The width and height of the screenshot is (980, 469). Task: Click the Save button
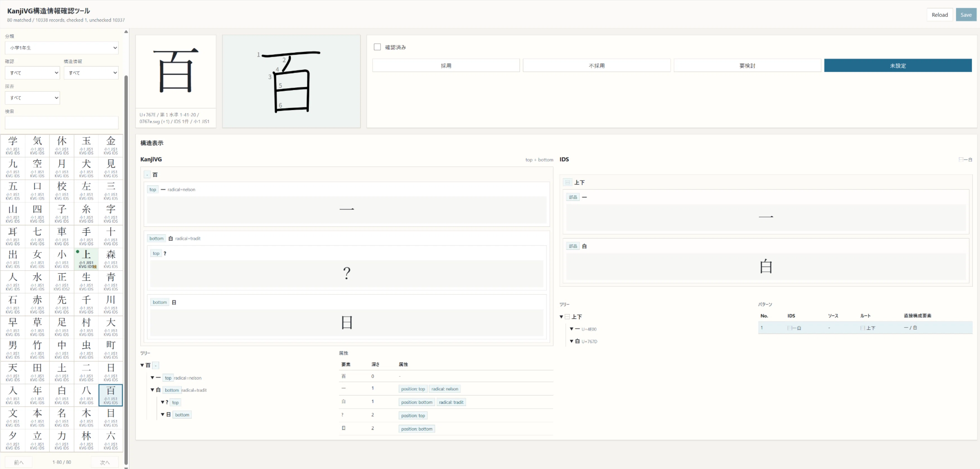(x=966, y=15)
